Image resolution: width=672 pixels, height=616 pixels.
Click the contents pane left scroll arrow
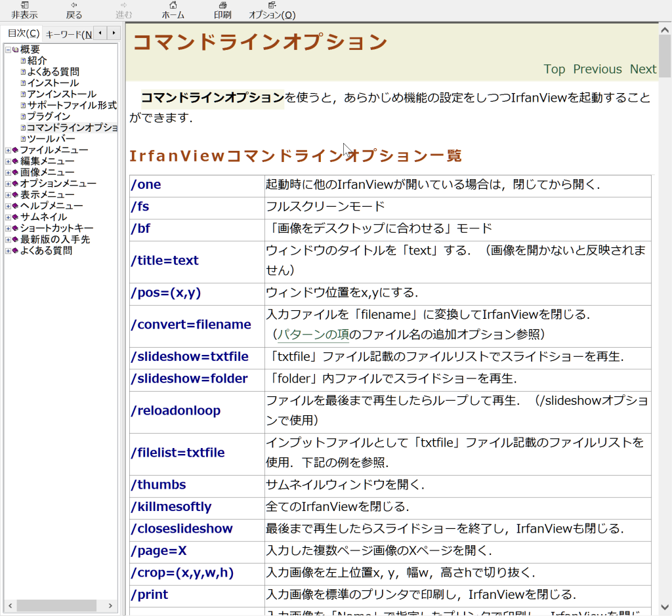pos(10,606)
